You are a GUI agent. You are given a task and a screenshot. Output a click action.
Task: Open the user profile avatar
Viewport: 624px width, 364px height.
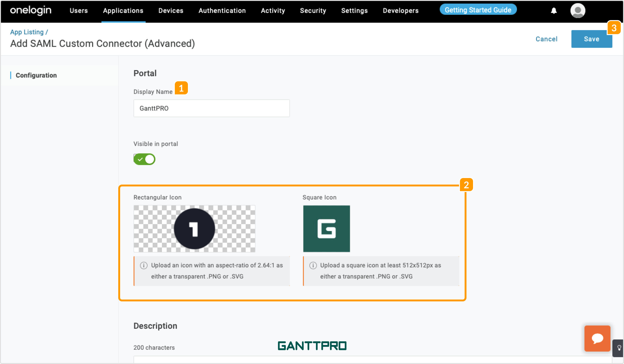[x=578, y=11]
